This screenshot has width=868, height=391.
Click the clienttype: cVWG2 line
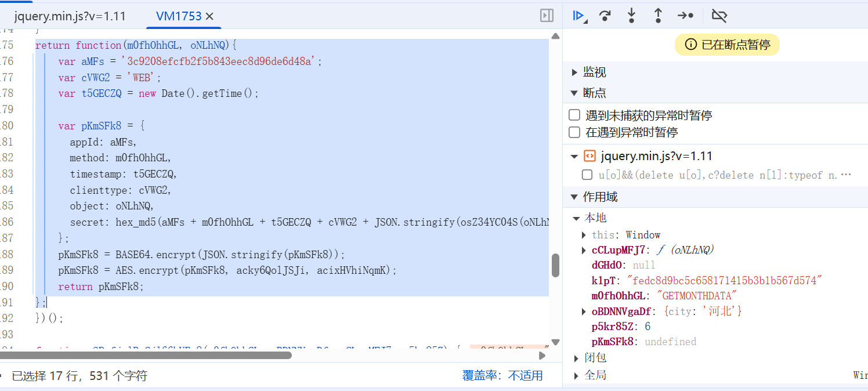(x=121, y=190)
